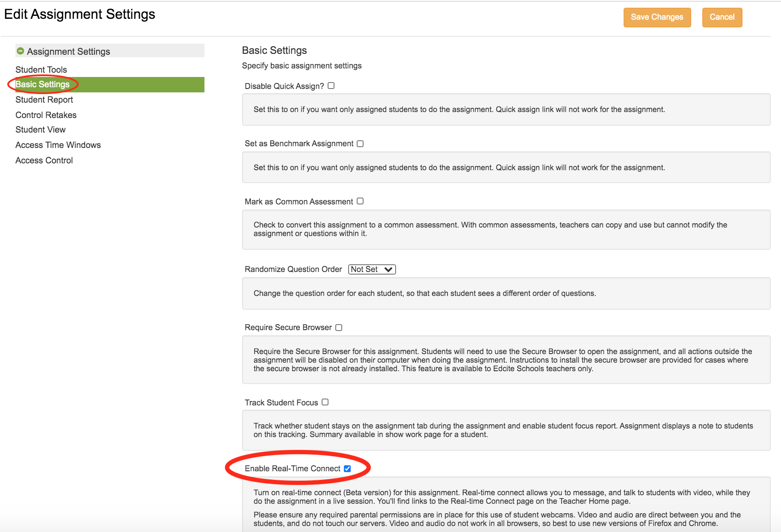Click the 'Please ensure any required parental permissions' paragraph
781x532 pixels.
497,519
